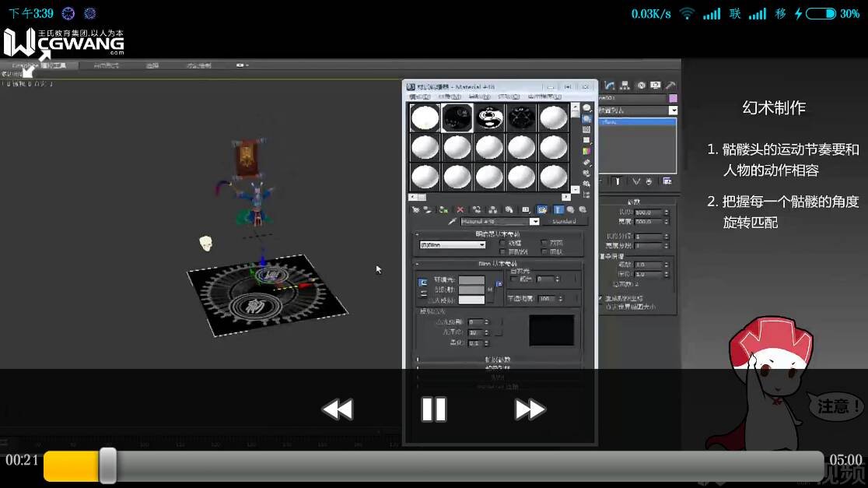Enable 双面 two-sided checkbox

[544, 243]
